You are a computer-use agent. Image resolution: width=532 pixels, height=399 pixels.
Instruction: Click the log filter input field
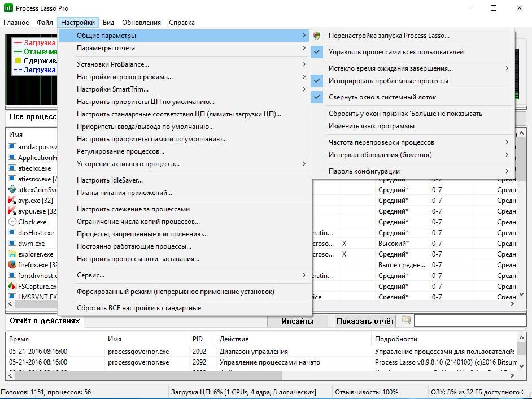[x=470, y=320]
